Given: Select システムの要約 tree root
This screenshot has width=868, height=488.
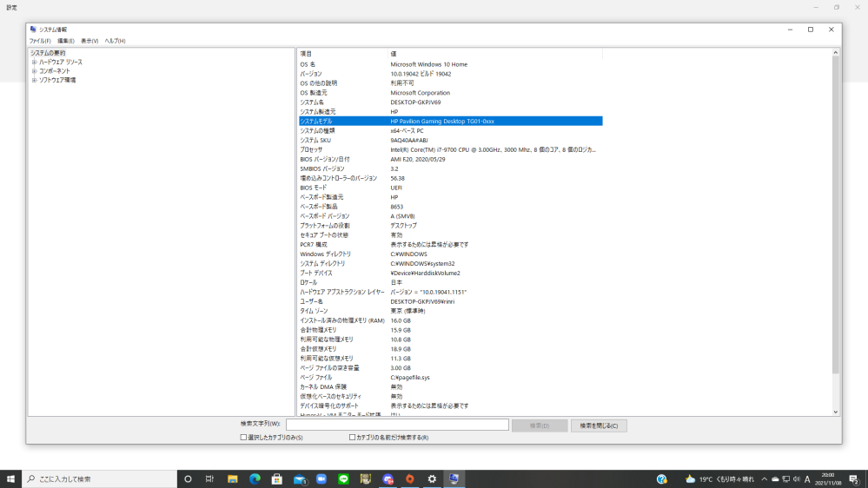Looking at the screenshot, I should (48, 53).
